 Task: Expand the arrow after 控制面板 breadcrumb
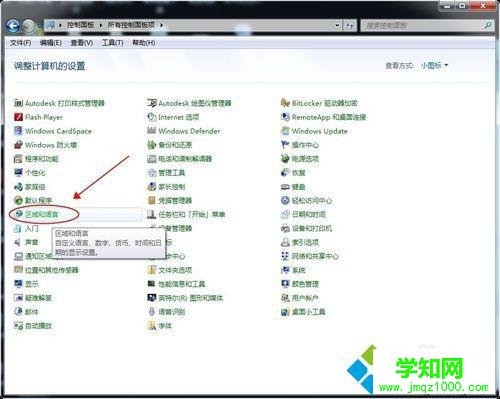(x=101, y=25)
